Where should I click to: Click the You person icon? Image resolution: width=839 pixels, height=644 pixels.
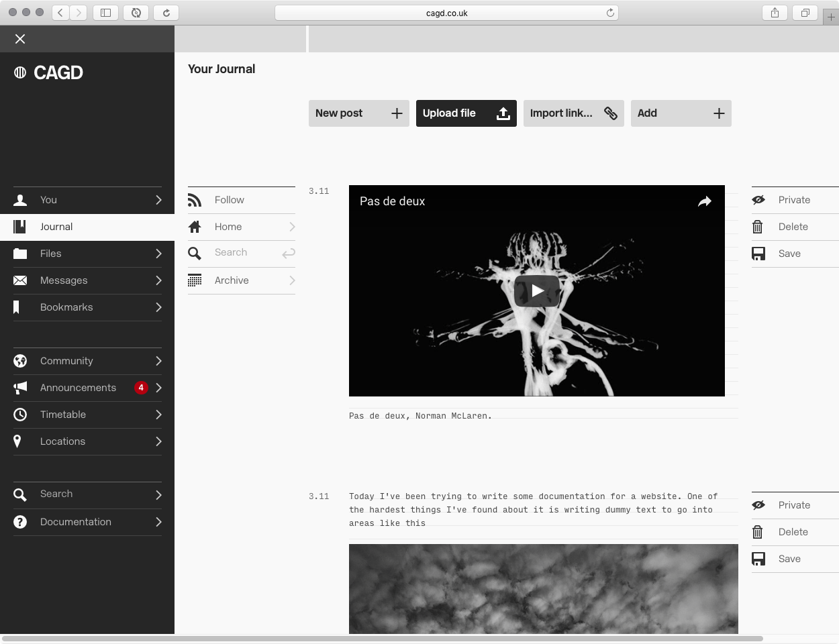20,200
